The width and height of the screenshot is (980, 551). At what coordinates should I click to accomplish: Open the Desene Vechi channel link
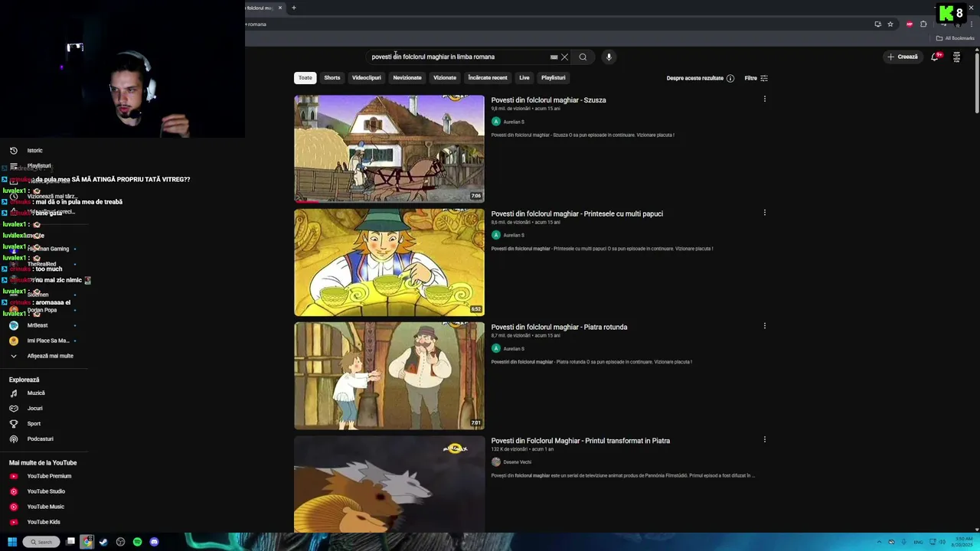point(517,462)
